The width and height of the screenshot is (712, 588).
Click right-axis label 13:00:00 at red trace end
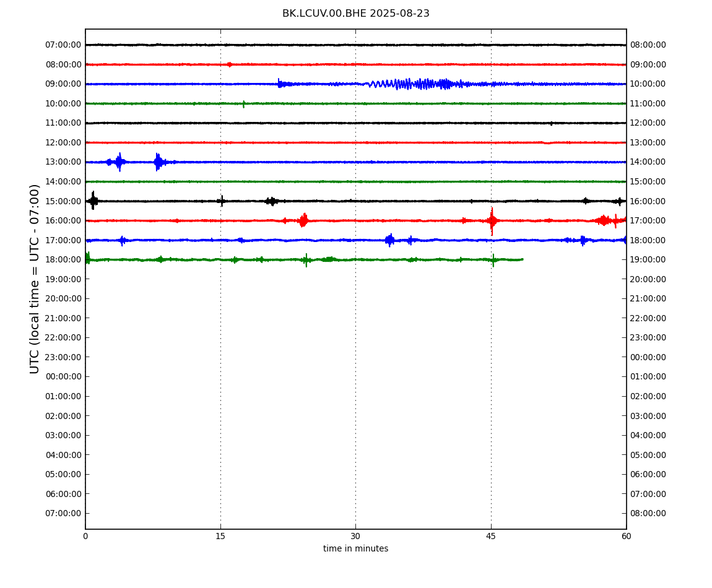coord(648,142)
